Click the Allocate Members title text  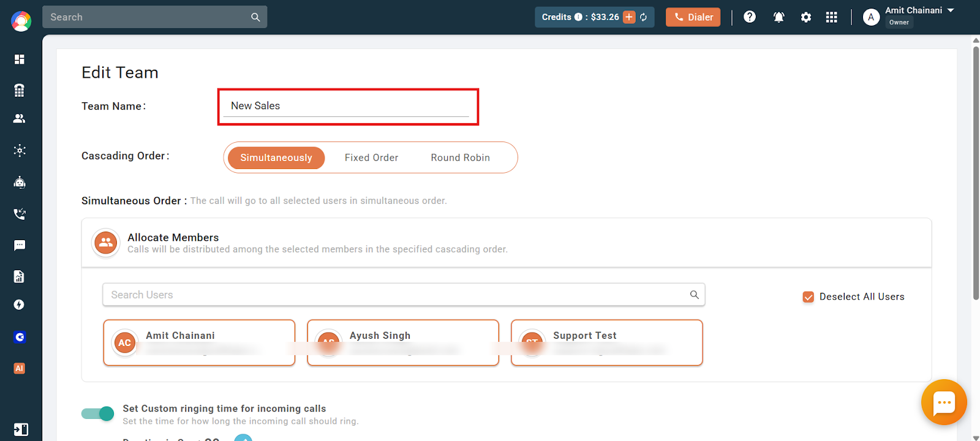173,237
